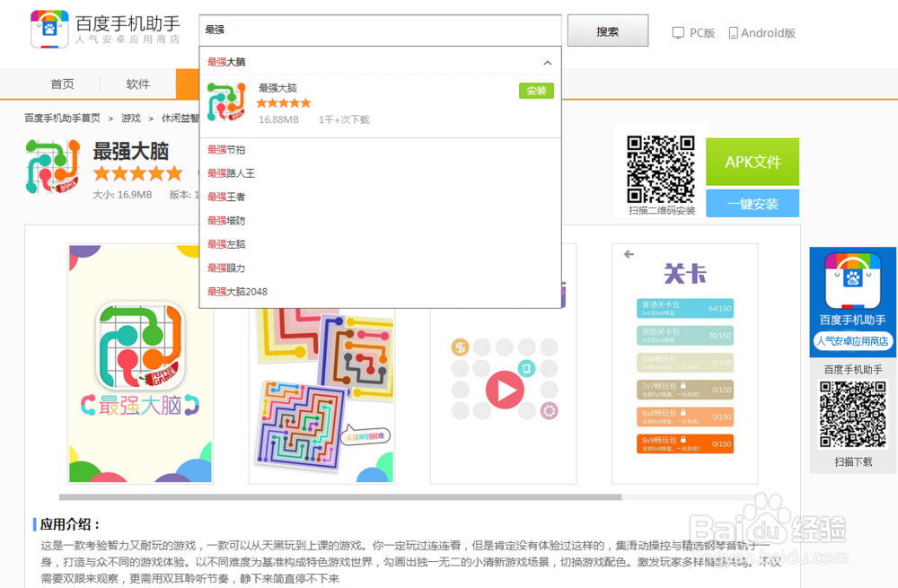Image resolution: width=898 pixels, height=588 pixels.
Task: Click the 9x9畅玩包 orange bar
Action: [685, 443]
